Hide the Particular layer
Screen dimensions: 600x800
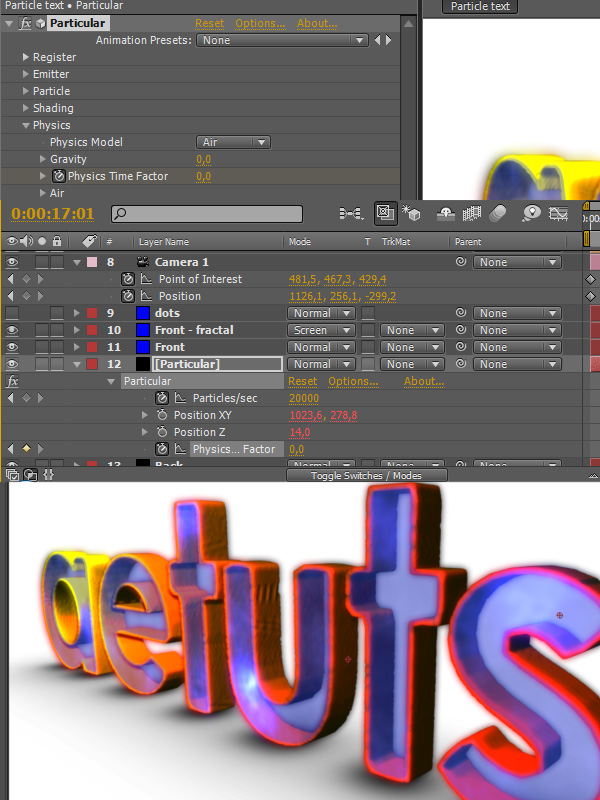click(x=12, y=364)
